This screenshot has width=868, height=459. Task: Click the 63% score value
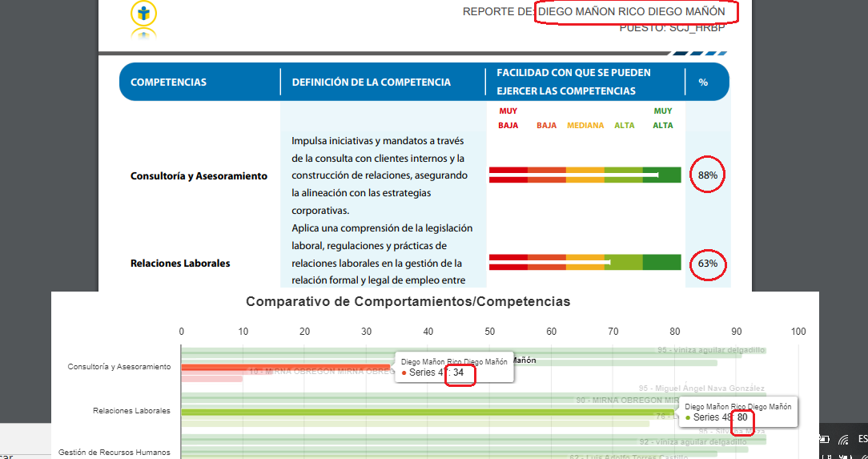pos(707,263)
